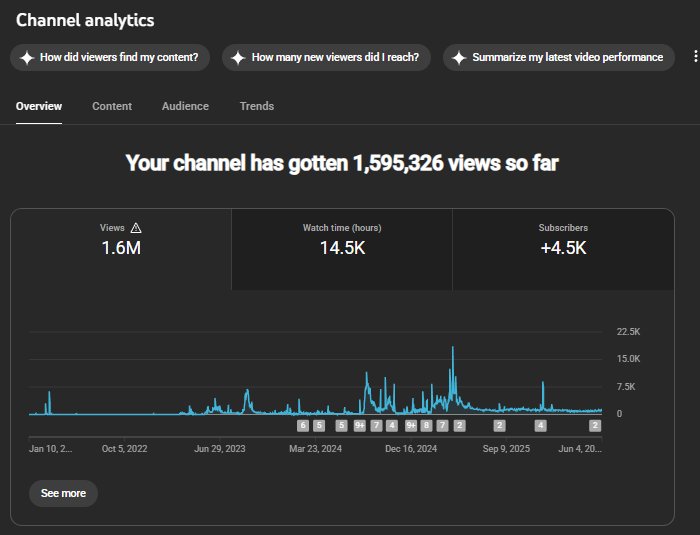Click the See more button
Viewport: 700px width, 535px height.
tap(63, 493)
